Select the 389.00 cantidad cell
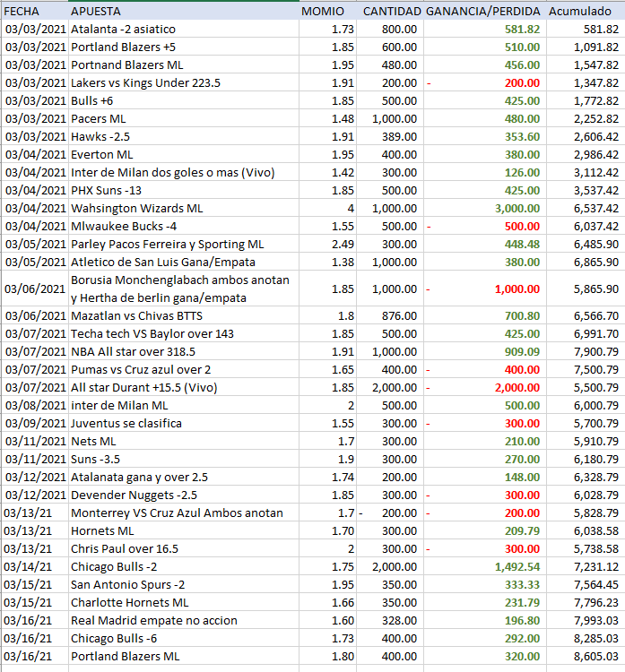This screenshot has width=625, height=672. tap(390, 137)
